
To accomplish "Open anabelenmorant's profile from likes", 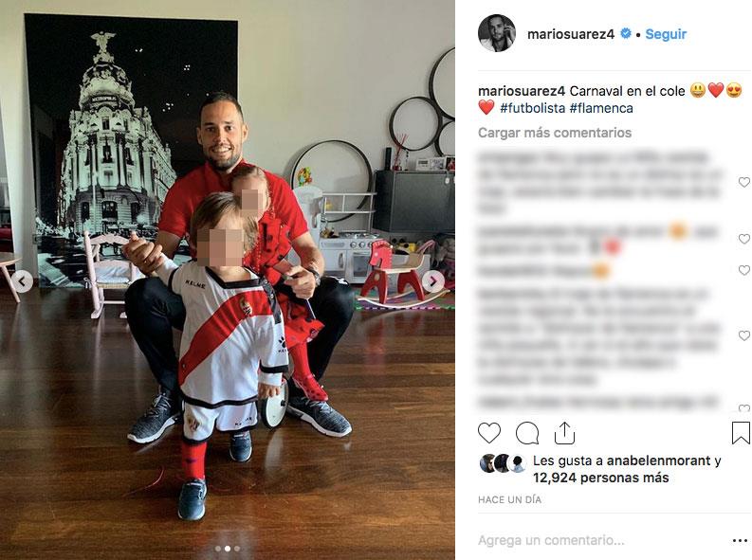I will [658, 461].
